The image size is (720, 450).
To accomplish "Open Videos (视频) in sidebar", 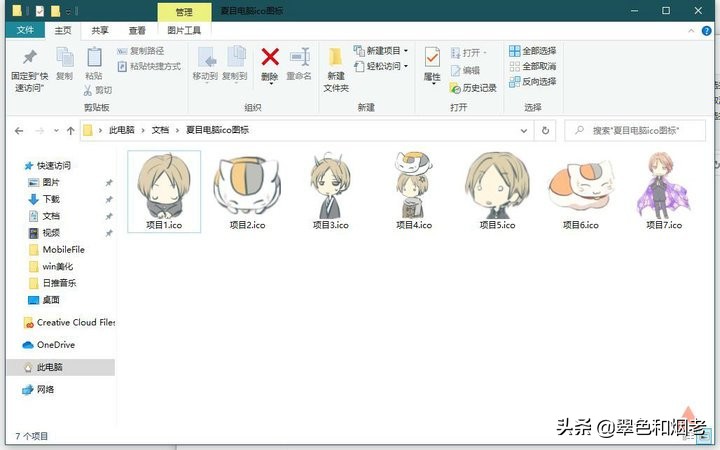I will click(x=44, y=233).
